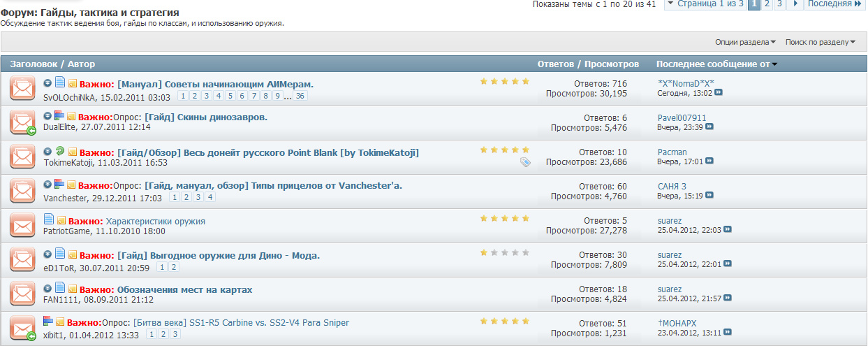
Task: Click the next page arrow in pagination
Action: coord(796,4)
